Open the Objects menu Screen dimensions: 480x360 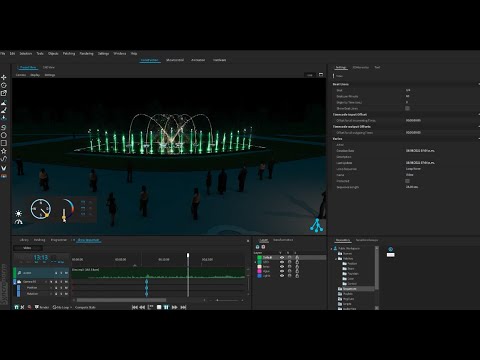53,53
